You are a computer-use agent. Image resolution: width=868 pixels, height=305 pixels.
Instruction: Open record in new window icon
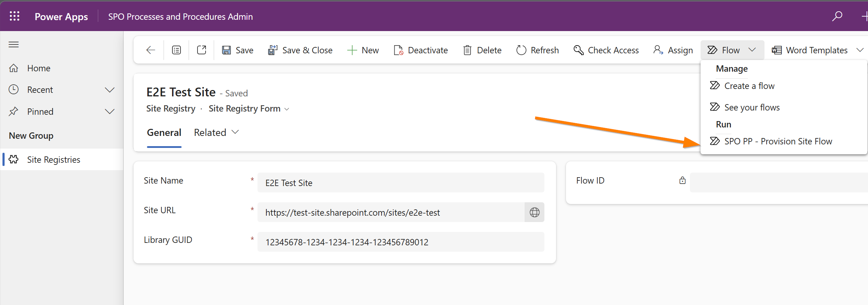click(202, 50)
